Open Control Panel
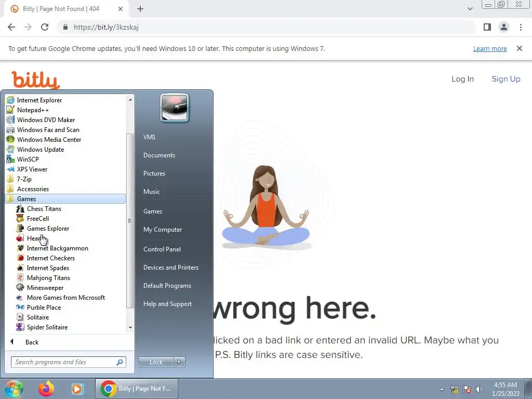The height and width of the screenshot is (399, 532). pyautogui.click(x=162, y=249)
